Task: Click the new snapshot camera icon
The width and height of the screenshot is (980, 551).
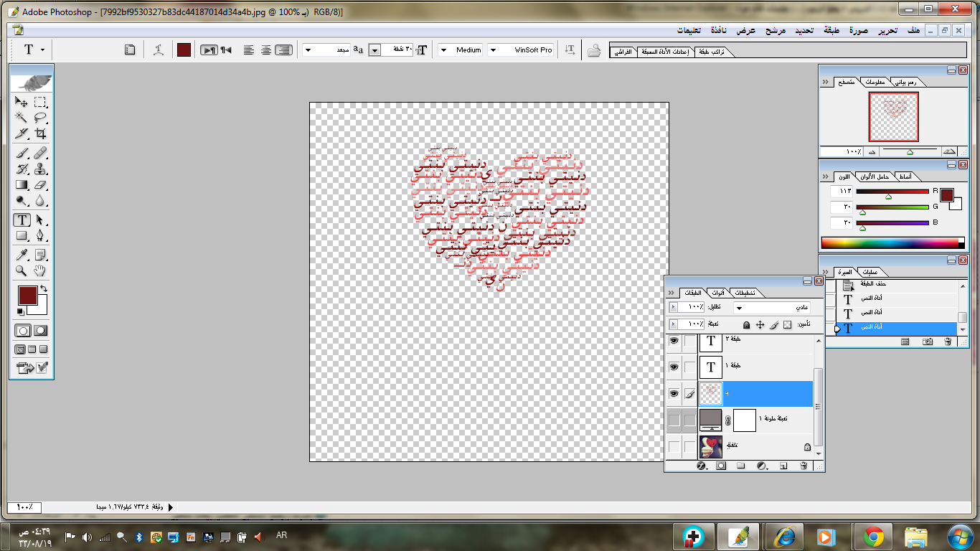Action: pos(928,342)
